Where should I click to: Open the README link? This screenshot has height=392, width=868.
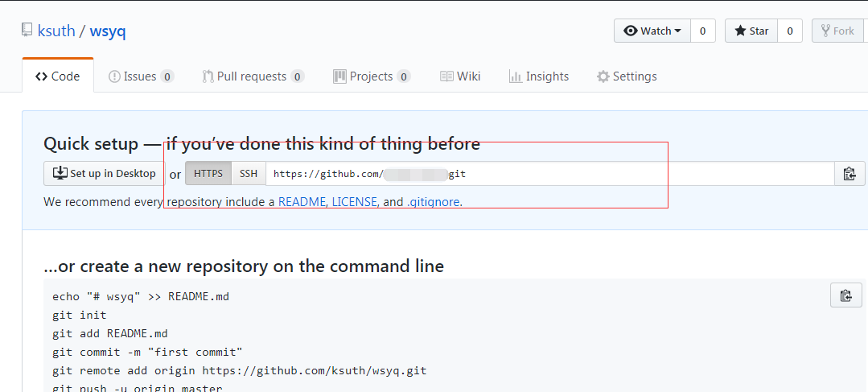coord(302,202)
